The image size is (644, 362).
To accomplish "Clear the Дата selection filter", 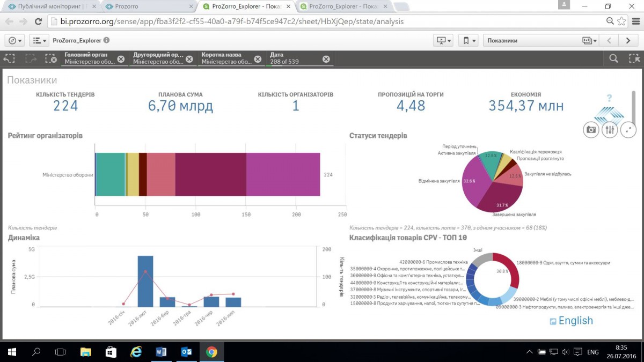I will [x=326, y=59].
